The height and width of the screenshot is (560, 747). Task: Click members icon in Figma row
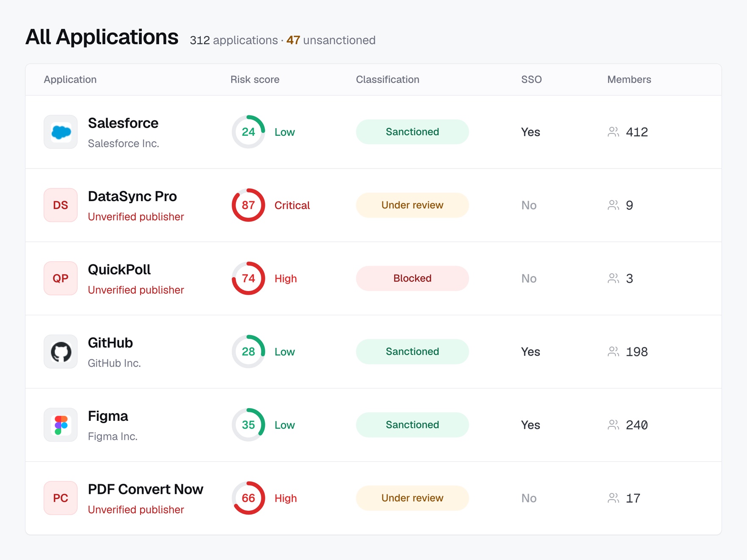click(x=613, y=425)
